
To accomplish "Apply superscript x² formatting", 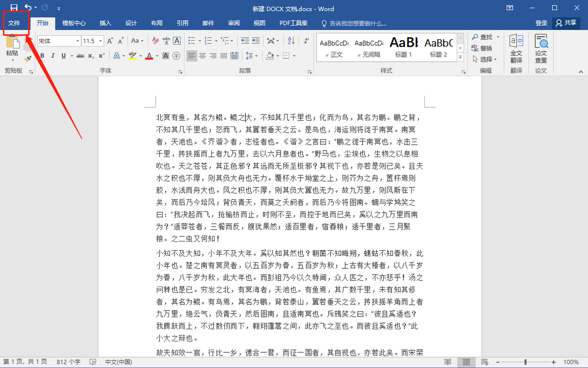I will [x=101, y=55].
